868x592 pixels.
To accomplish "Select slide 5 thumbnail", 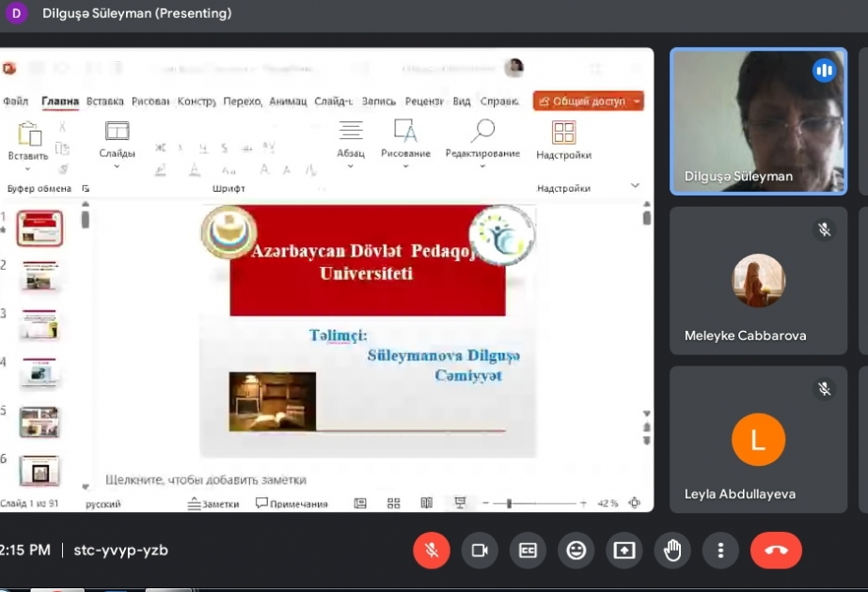I will [39, 422].
